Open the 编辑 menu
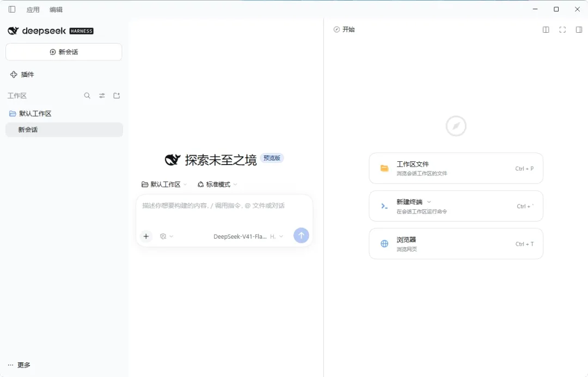The width and height of the screenshot is (588, 377). point(56,10)
